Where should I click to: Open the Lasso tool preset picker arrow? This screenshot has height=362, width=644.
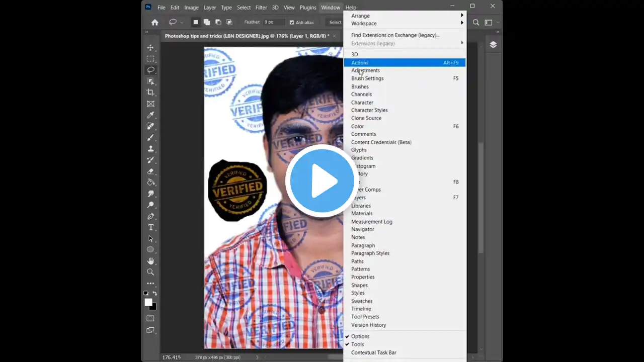[x=182, y=23]
